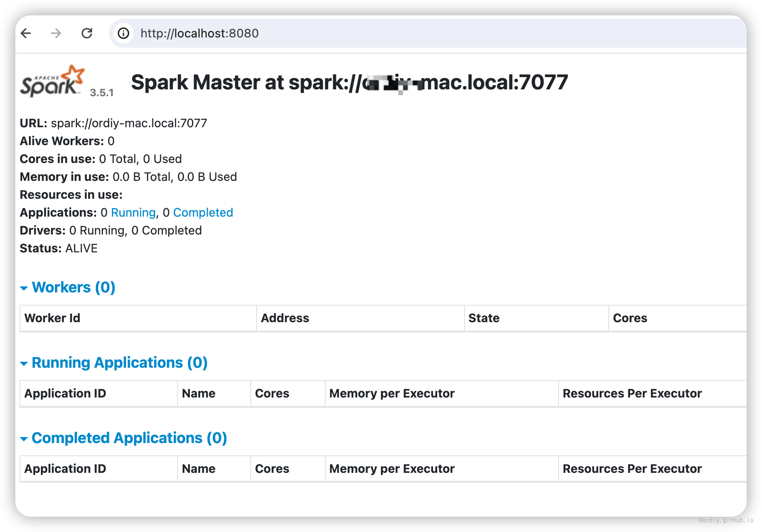The width and height of the screenshot is (762, 532).
Task: Click the Status: ALIVE line
Action: [59, 248]
